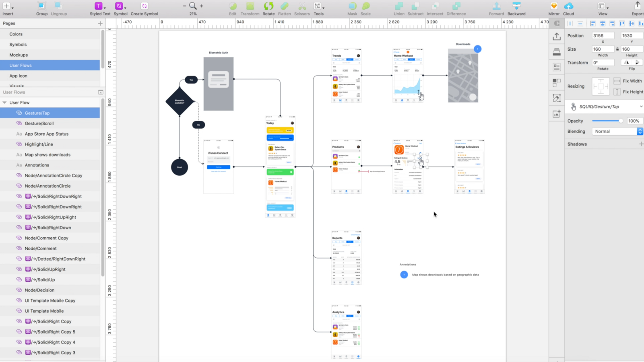Image resolution: width=644 pixels, height=362 pixels.
Task: Open Mirror preview
Action: pos(553,7)
